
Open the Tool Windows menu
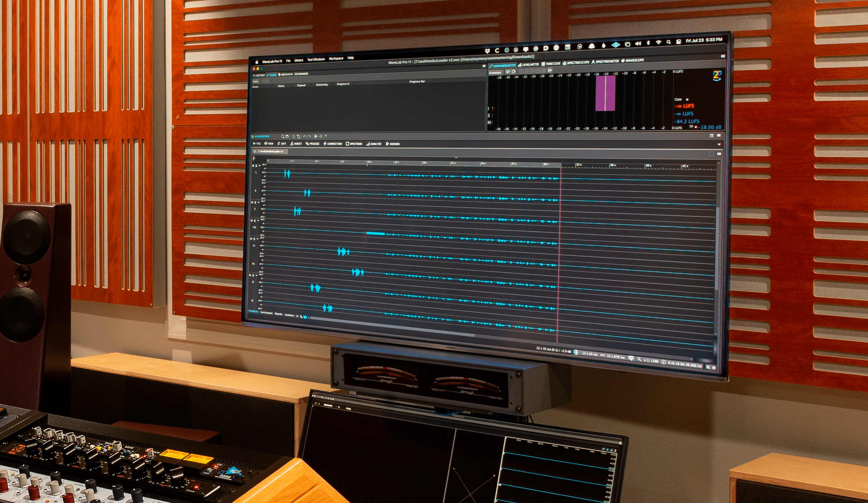[316, 60]
